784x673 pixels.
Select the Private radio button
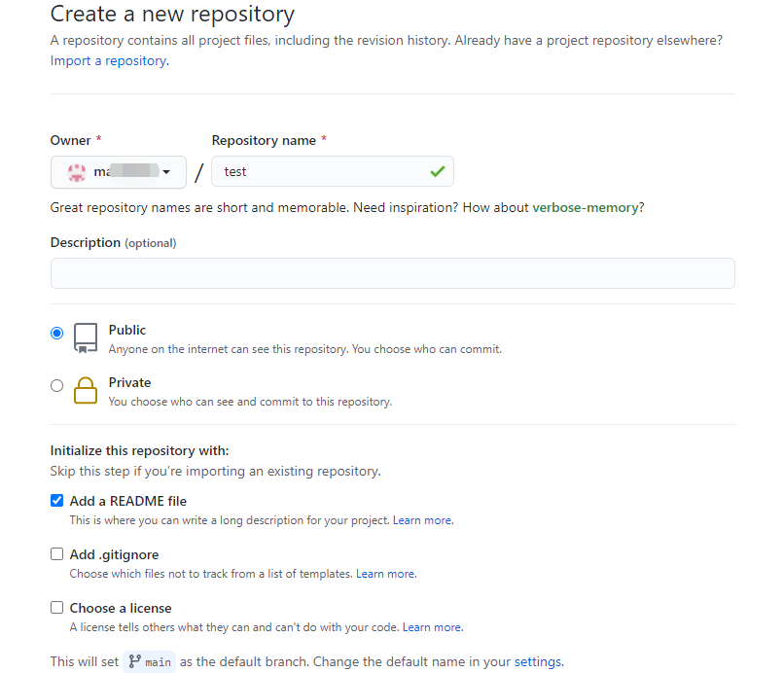click(x=56, y=385)
